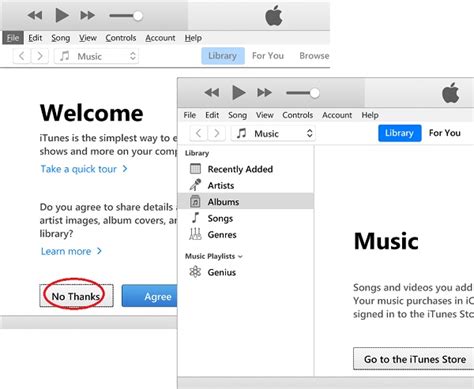Click Go to the iTunes Store button
Viewport: 474px width, 389px height.
point(414,359)
